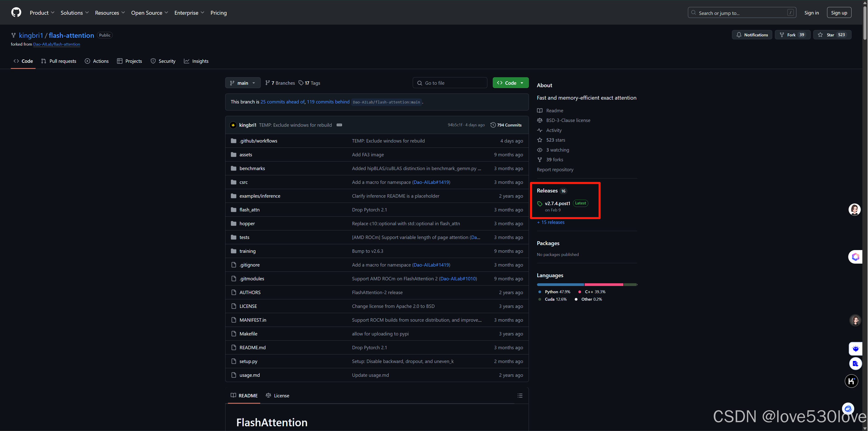This screenshot has width=868, height=431.
Task: Open README outline list icon
Action: pos(520,396)
